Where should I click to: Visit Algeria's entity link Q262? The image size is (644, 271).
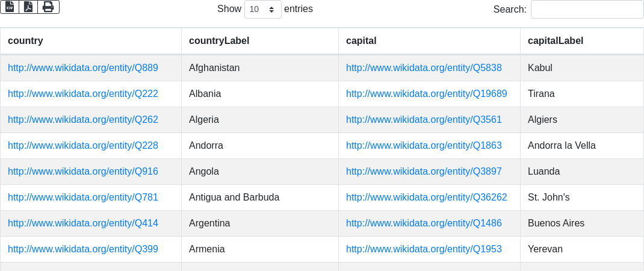pyautogui.click(x=83, y=120)
